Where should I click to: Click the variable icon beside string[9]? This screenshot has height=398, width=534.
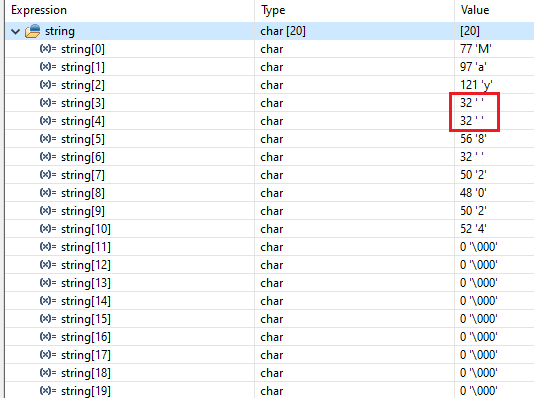[48, 211]
